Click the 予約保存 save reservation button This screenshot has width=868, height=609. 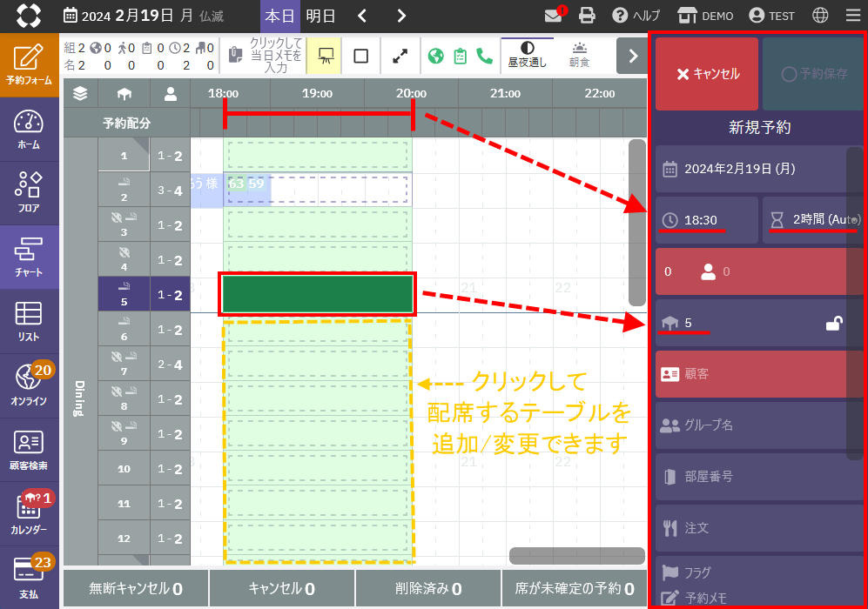tap(813, 74)
